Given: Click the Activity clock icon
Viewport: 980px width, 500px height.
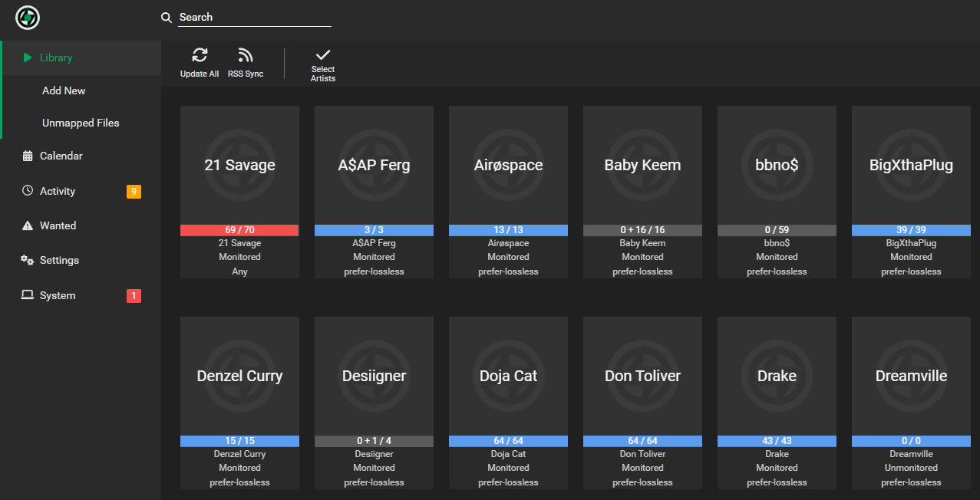Looking at the screenshot, I should (x=28, y=191).
